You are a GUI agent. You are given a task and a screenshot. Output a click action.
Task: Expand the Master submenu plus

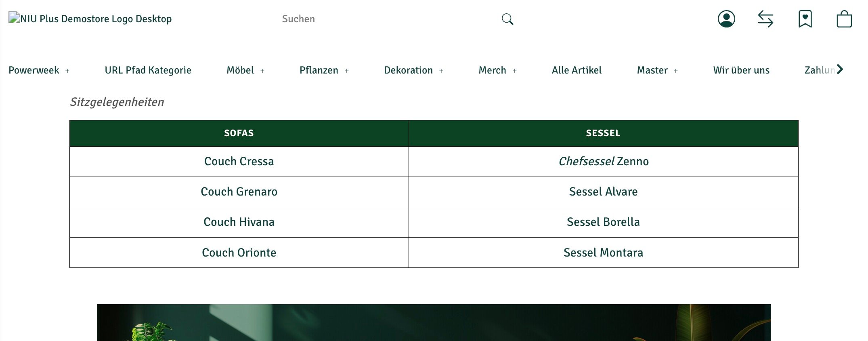point(676,71)
